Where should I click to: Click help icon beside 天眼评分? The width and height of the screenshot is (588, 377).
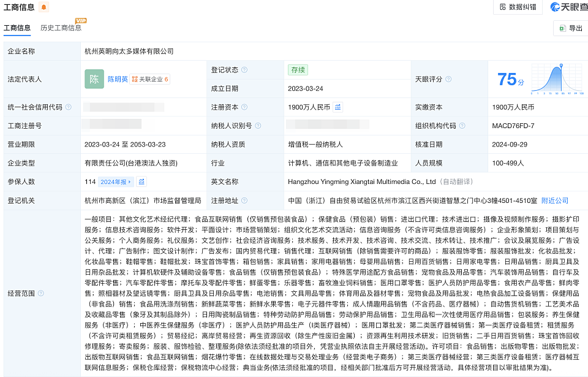point(448,79)
